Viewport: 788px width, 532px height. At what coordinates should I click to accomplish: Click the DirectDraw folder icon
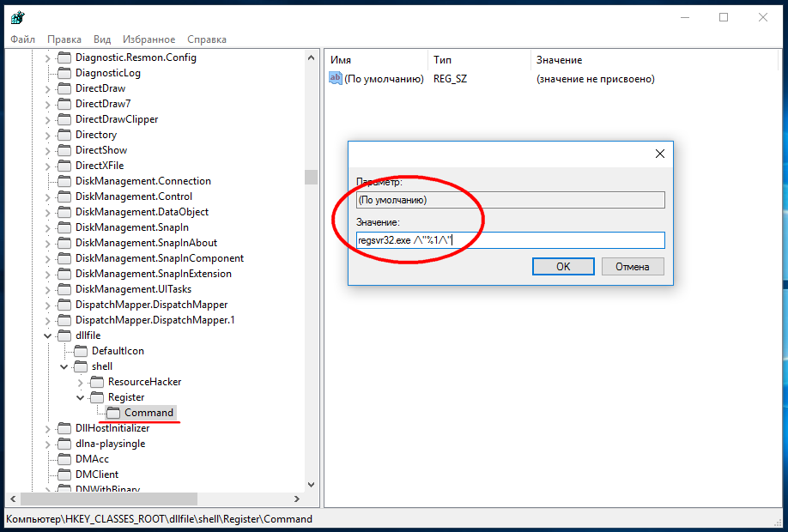(64, 88)
